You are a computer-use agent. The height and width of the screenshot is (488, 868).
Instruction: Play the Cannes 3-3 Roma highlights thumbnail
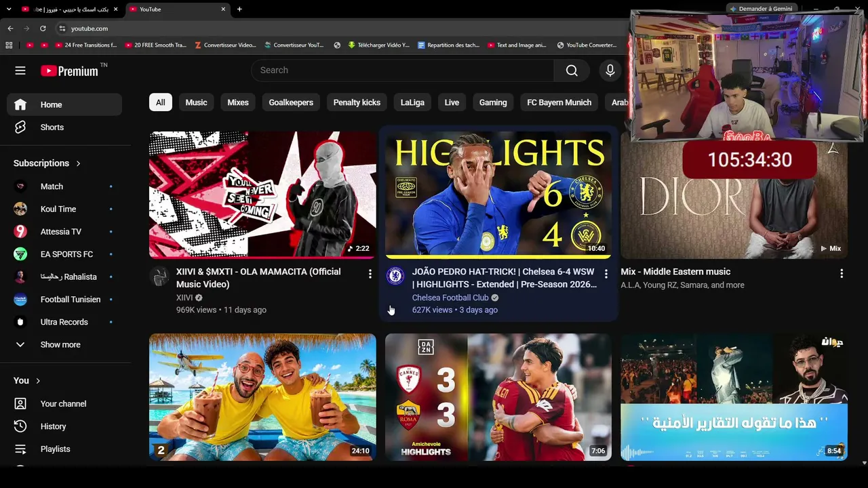pos(498,397)
